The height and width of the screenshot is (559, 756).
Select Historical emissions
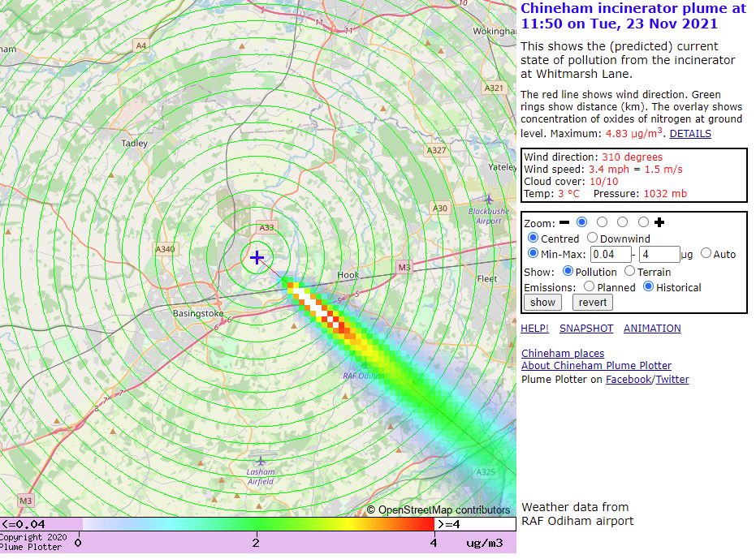[x=649, y=286]
